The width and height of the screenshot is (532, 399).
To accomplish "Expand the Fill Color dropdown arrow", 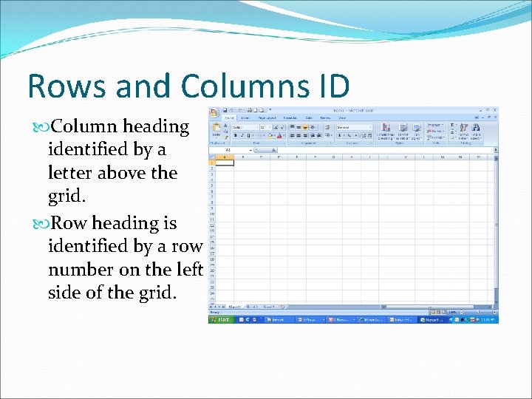I will tap(274, 135).
